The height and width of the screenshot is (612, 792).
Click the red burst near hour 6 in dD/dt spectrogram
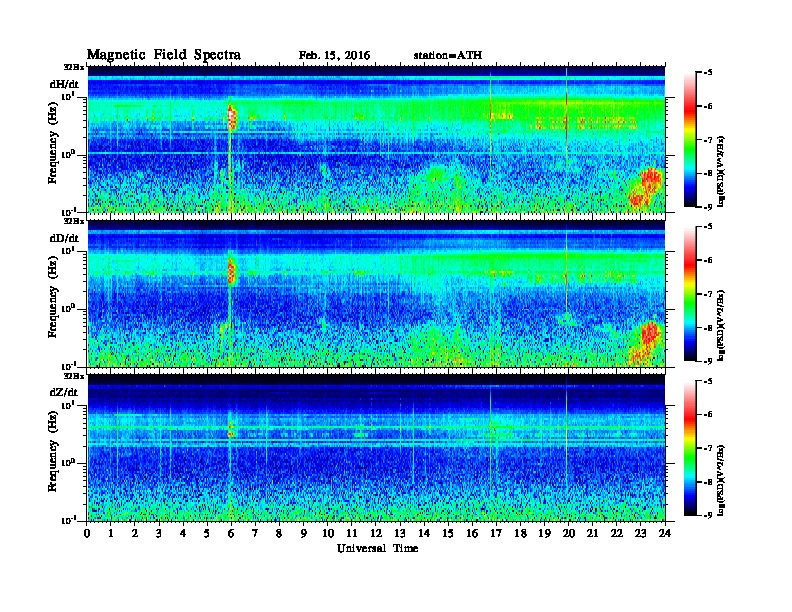pyautogui.click(x=231, y=272)
